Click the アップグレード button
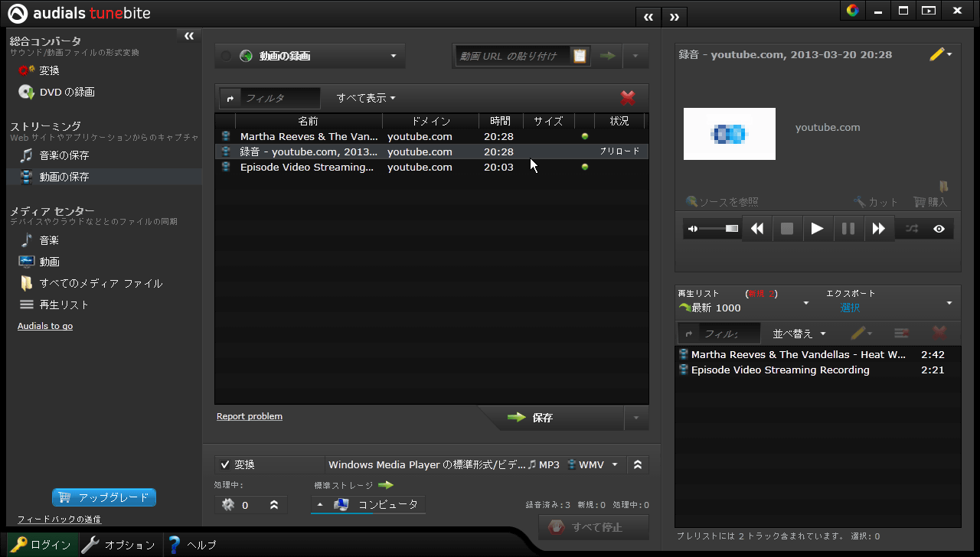Screen dimensions: 980x557 (104, 497)
